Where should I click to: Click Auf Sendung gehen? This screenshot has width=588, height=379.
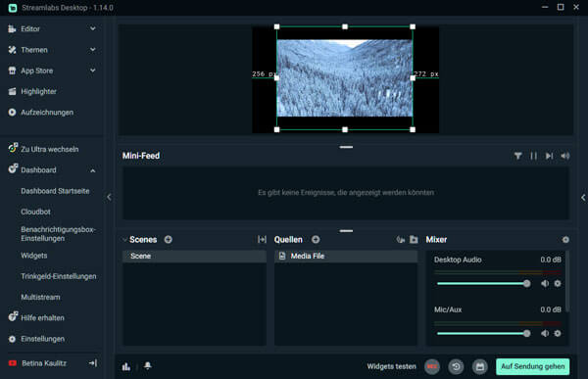[x=532, y=366]
